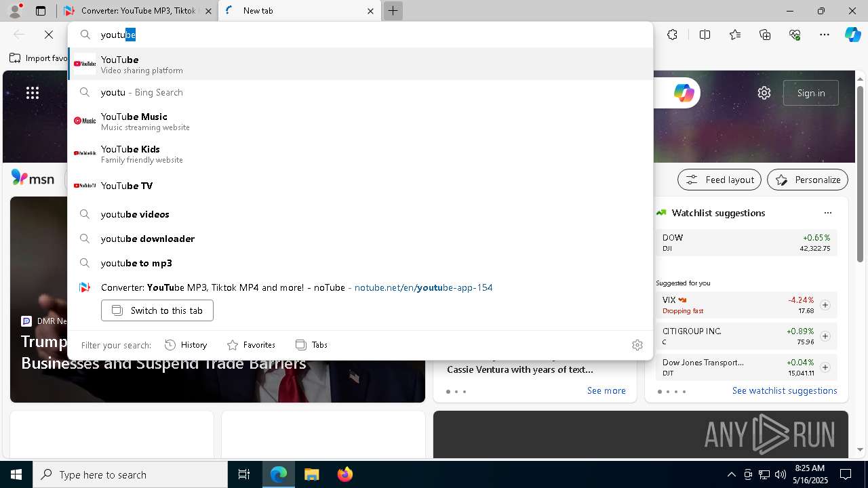Click the Windows taskbar search box
The image size is (868, 488).
click(130, 474)
